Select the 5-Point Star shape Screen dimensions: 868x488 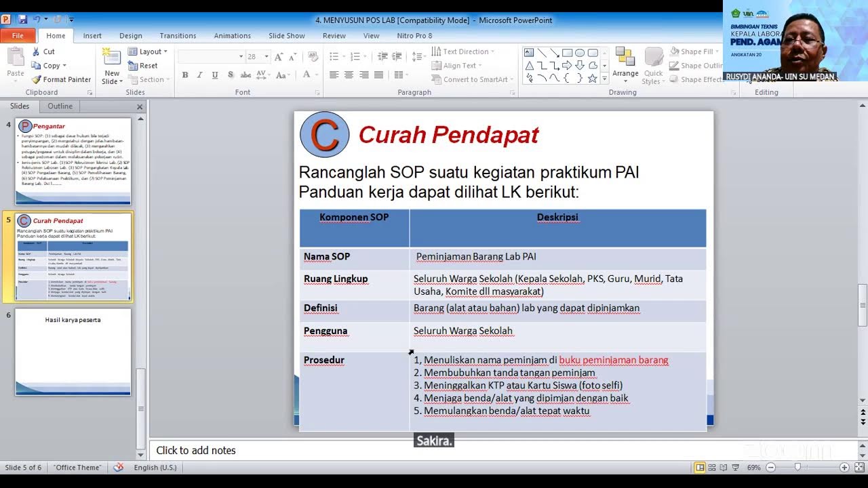click(592, 79)
